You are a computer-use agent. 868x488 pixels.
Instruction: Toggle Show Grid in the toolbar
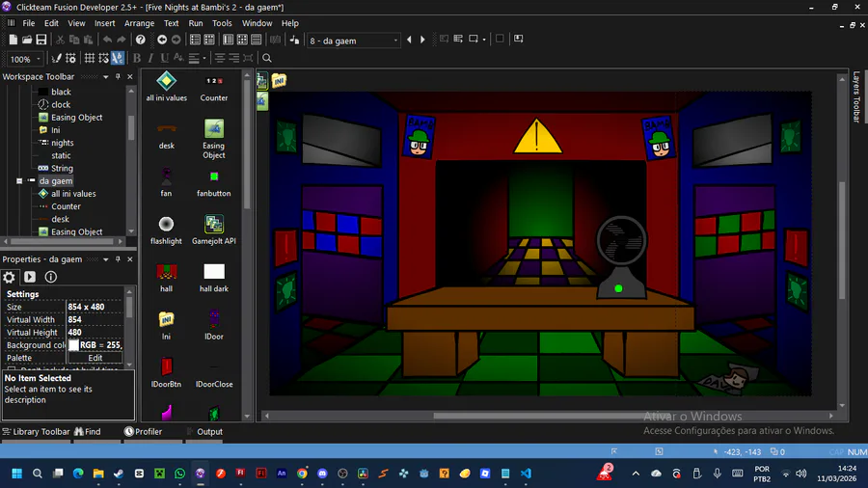89,58
